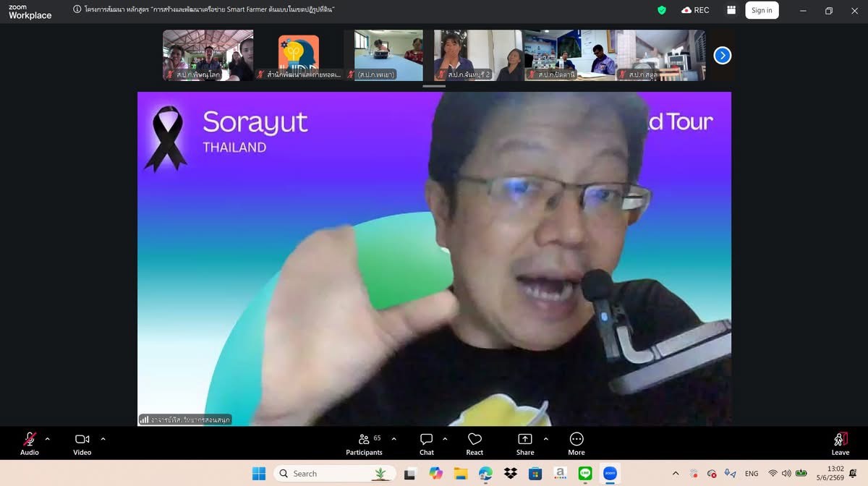Expand audio options caret next to Audio
The height and width of the screenshot is (486, 868).
pyautogui.click(x=48, y=439)
